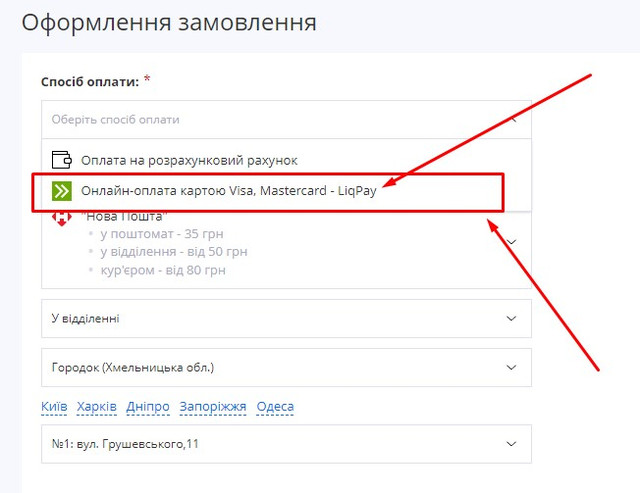Open the Городок (Хмельницька обл.) city dropdown
Viewport: 640px width, 493px height.
286,367
